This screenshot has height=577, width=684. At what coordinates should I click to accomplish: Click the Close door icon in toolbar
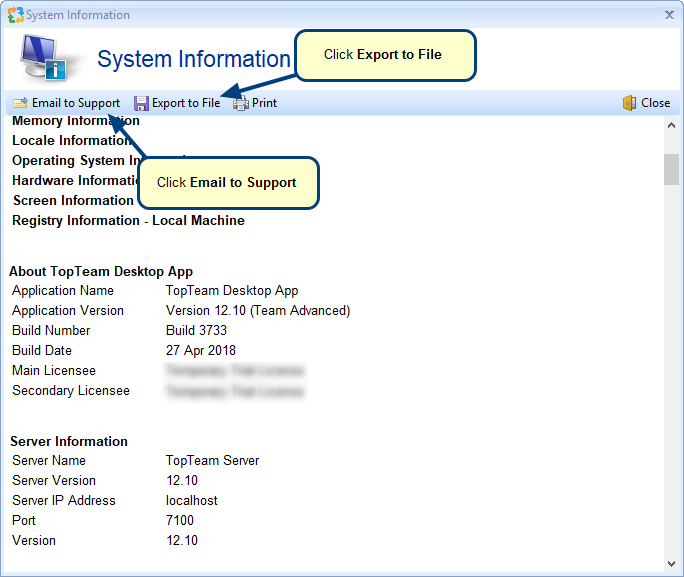click(x=629, y=103)
